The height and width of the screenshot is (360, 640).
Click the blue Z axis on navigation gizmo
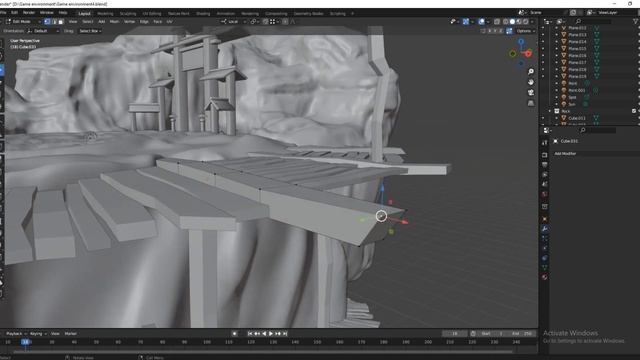(x=521, y=42)
